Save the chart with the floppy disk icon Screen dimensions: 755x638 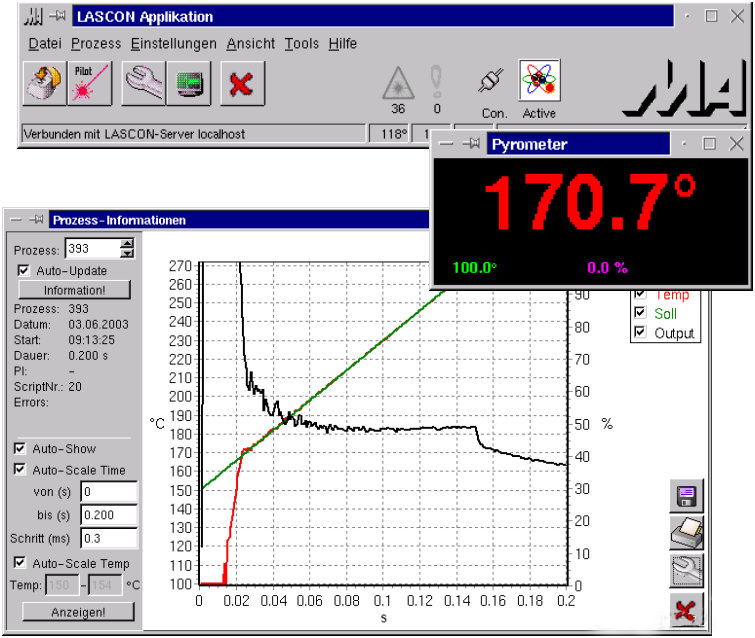tap(688, 497)
